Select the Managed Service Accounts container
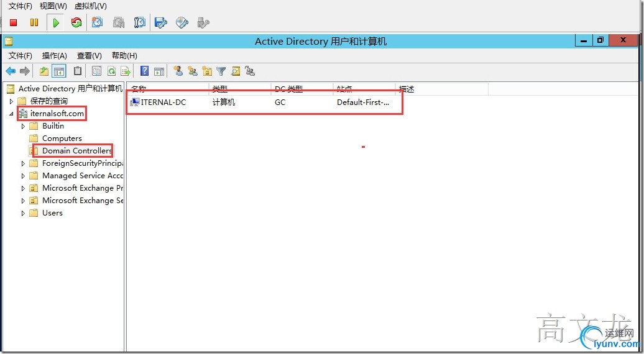Image resolution: width=644 pixels, height=354 pixels. [82, 176]
